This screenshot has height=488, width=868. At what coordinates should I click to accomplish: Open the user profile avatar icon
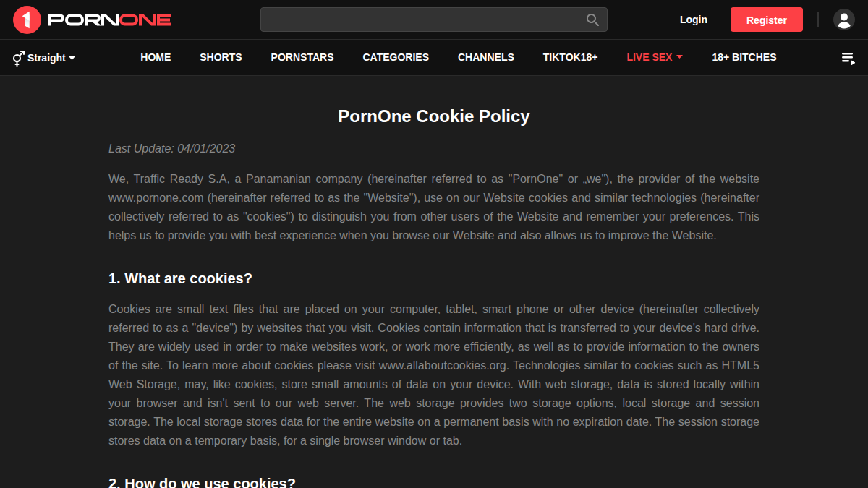click(844, 20)
